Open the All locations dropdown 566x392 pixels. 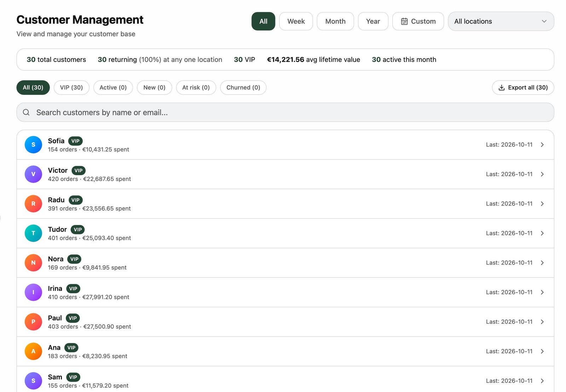coord(501,21)
